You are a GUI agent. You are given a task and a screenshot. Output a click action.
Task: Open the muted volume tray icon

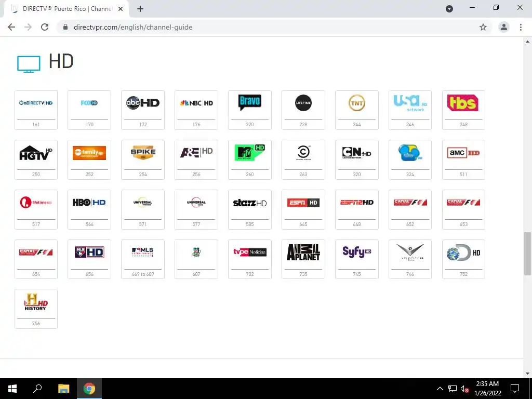464,389
